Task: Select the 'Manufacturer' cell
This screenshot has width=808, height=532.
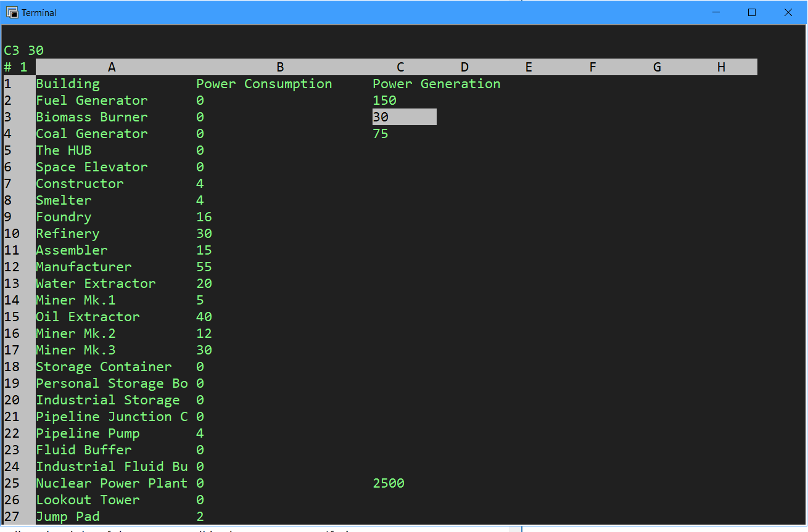Action: click(84, 267)
